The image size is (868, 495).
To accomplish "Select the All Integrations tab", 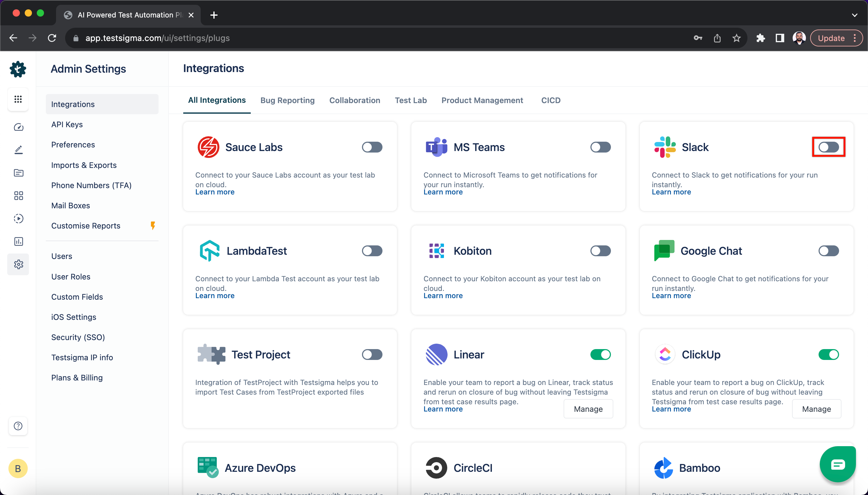I will (x=217, y=100).
